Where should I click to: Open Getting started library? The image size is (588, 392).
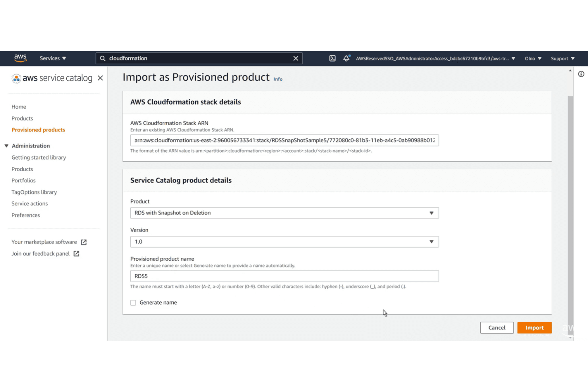pyautogui.click(x=39, y=158)
